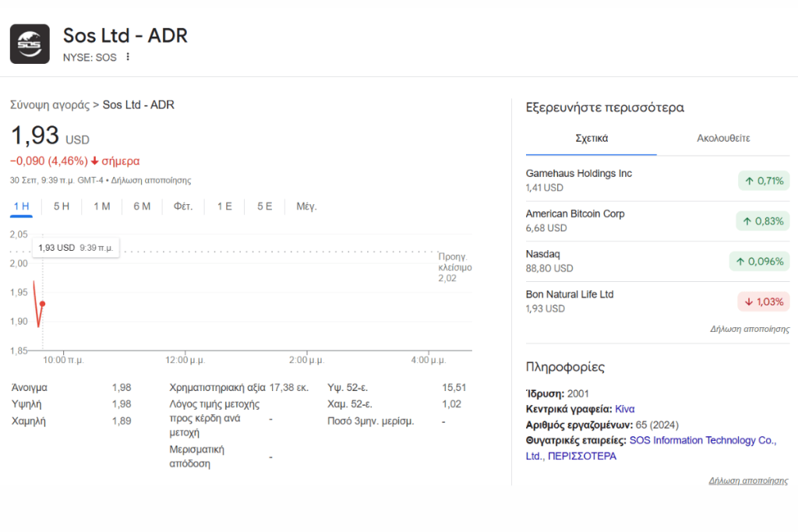The width and height of the screenshot is (798, 532).
Task: Click the ΠΕΡΙΣΣΟΤΕΡΑ link
Action: (x=581, y=456)
